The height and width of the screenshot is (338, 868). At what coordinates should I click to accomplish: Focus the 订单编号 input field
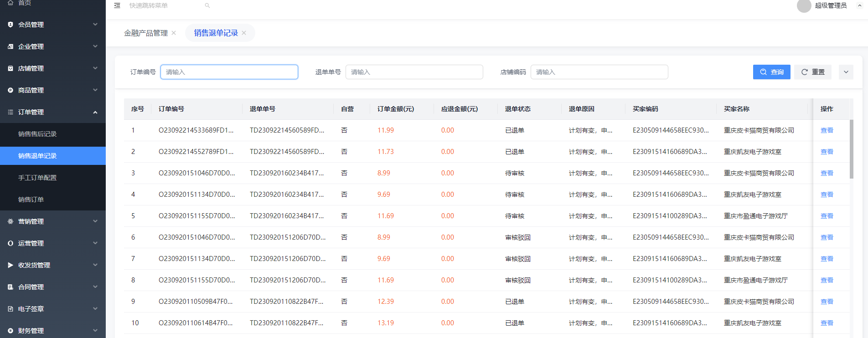pyautogui.click(x=229, y=72)
